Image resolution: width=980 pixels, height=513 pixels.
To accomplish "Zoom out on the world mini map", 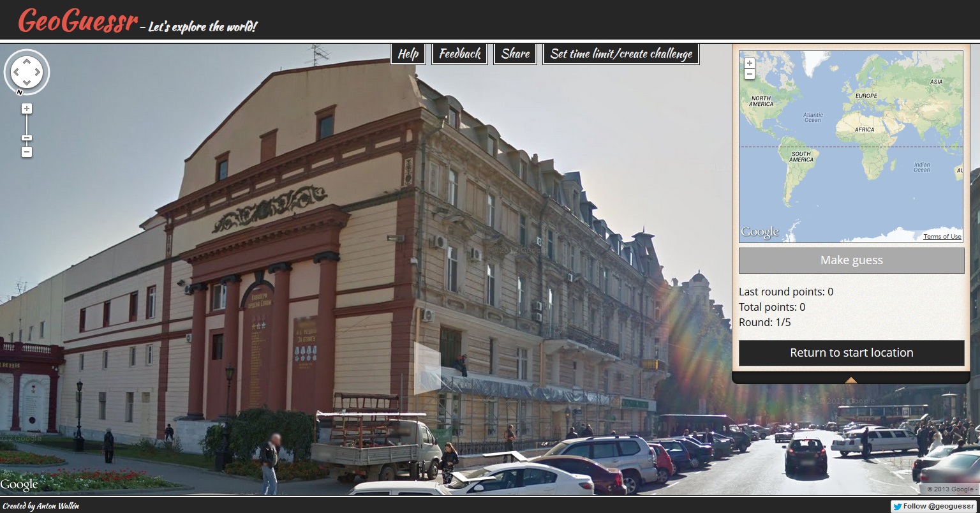I will 750,74.
